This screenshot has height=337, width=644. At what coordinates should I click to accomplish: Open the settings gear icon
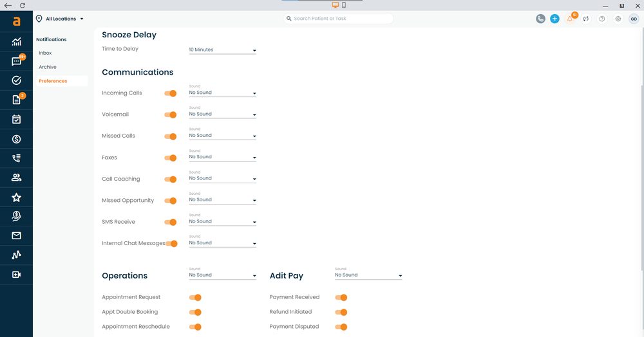618,19
